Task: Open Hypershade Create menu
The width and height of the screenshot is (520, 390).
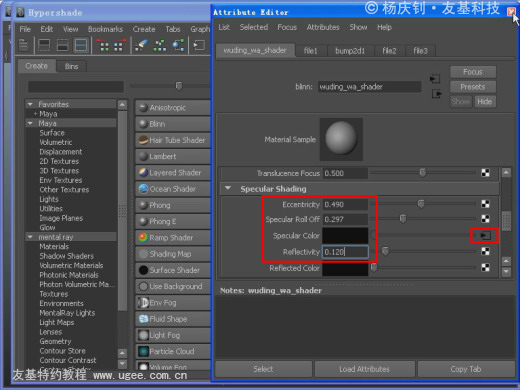Action: pos(144,29)
